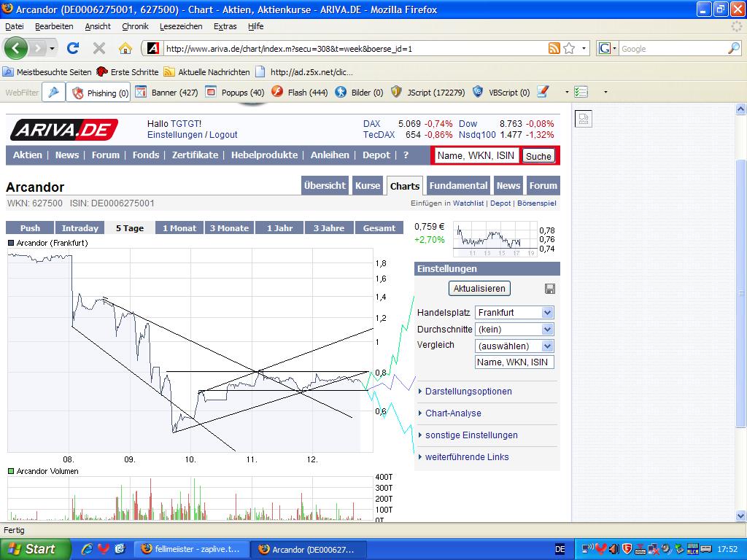Click the Popups filter icon
Screen dimensions: 747x560
tap(211, 92)
